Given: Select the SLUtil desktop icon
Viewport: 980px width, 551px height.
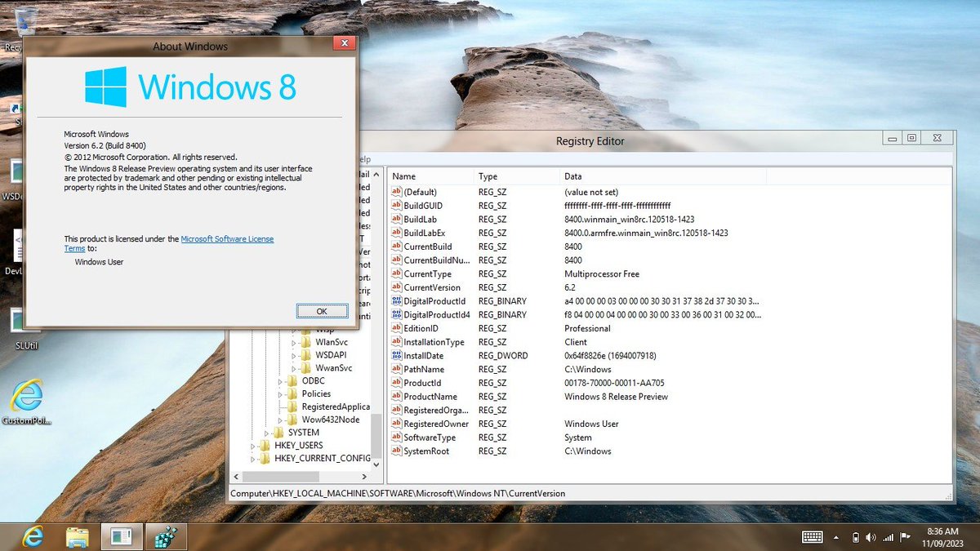Looking at the screenshot, I should tap(26, 329).
